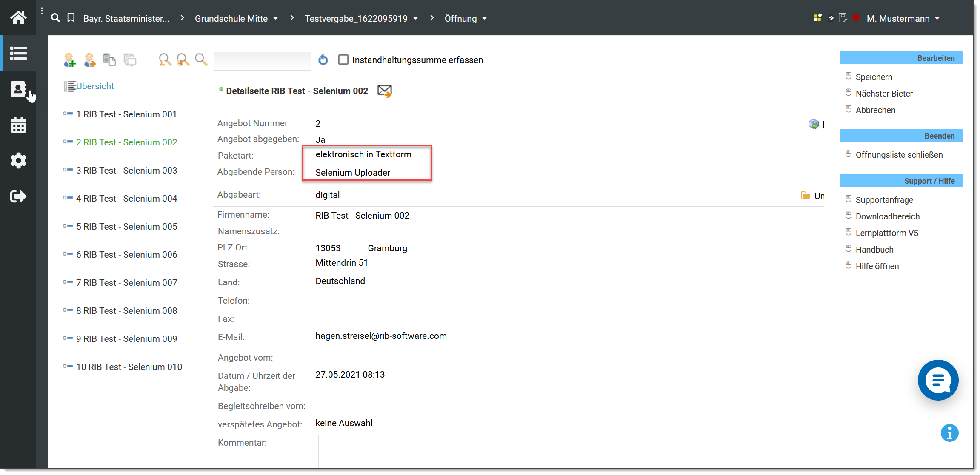
Task: Click the email hagen.streisel@rib-software.com
Action: [381, 336]
